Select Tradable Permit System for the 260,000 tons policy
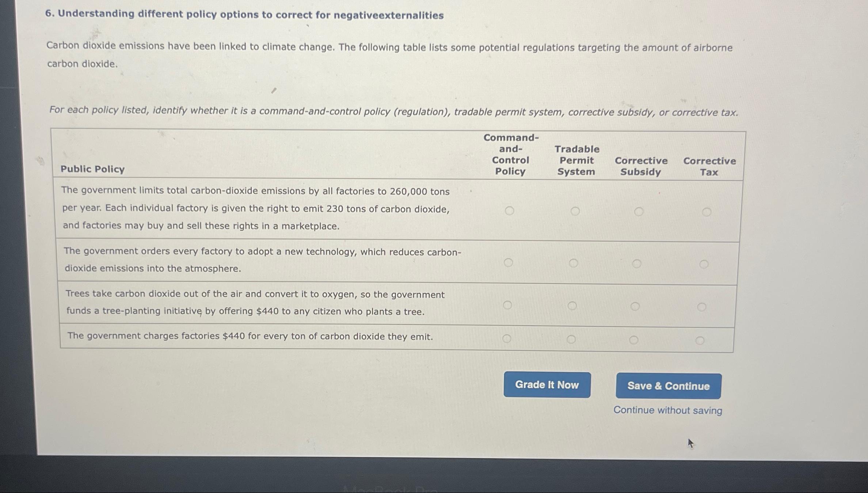The height and width of the screenshot is (493, 868). click(x=575, y=211)
